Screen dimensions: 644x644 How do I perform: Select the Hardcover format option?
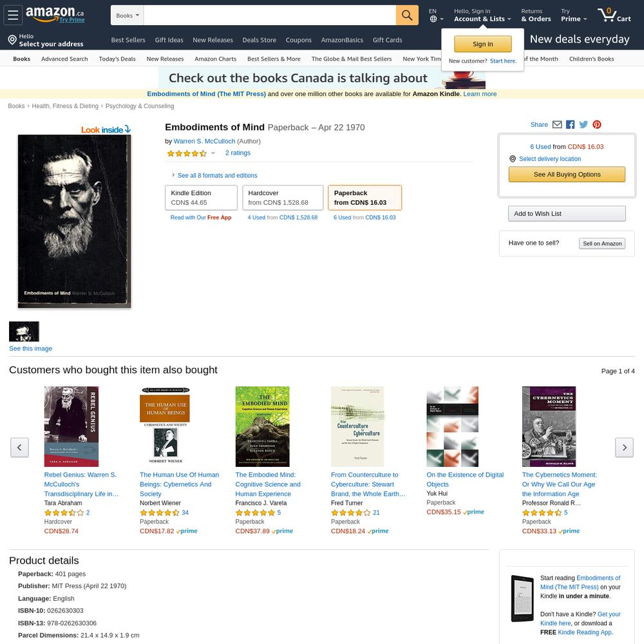[283, 198]
